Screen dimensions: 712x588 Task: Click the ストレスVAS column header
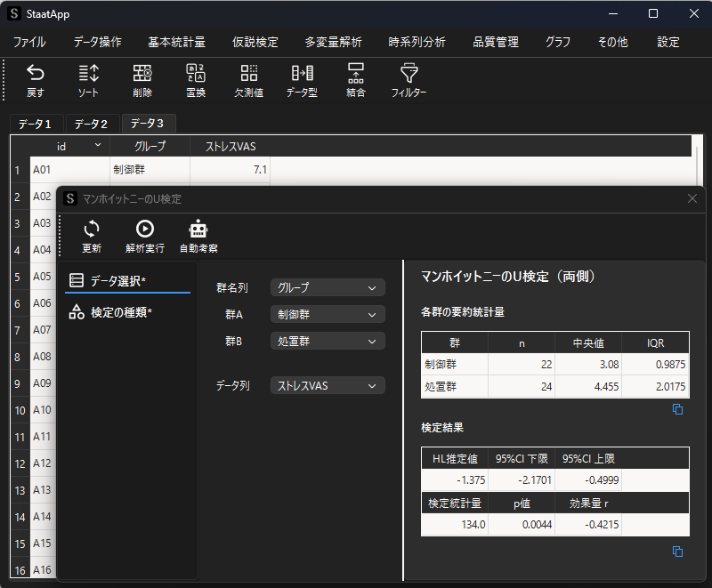click(231, 146)
